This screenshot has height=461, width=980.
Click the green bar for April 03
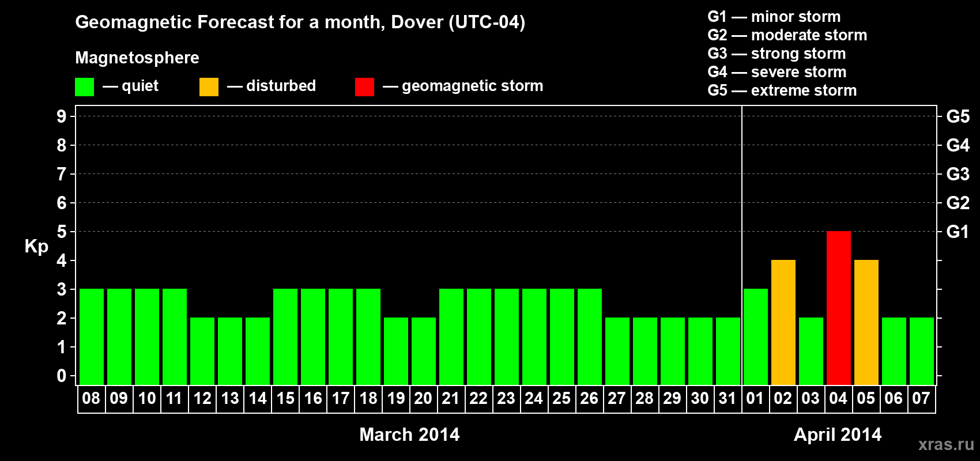(x=811, y=351)
